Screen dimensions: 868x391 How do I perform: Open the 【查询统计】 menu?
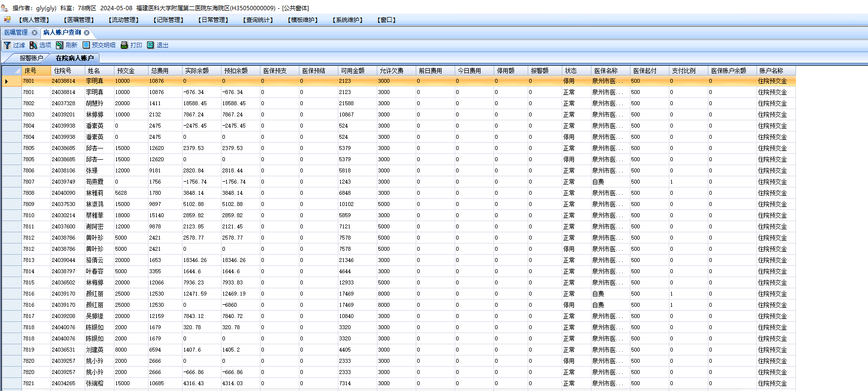coord(258,20)
